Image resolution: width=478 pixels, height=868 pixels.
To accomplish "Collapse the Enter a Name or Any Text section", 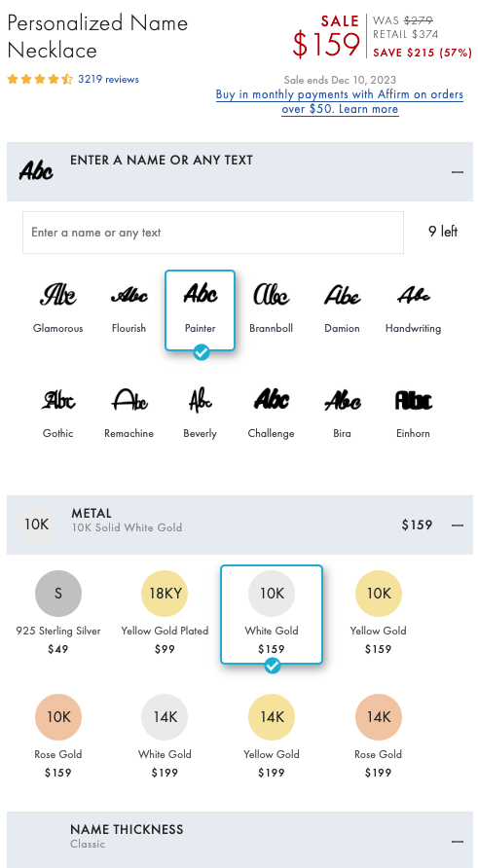I will [457, 172].
